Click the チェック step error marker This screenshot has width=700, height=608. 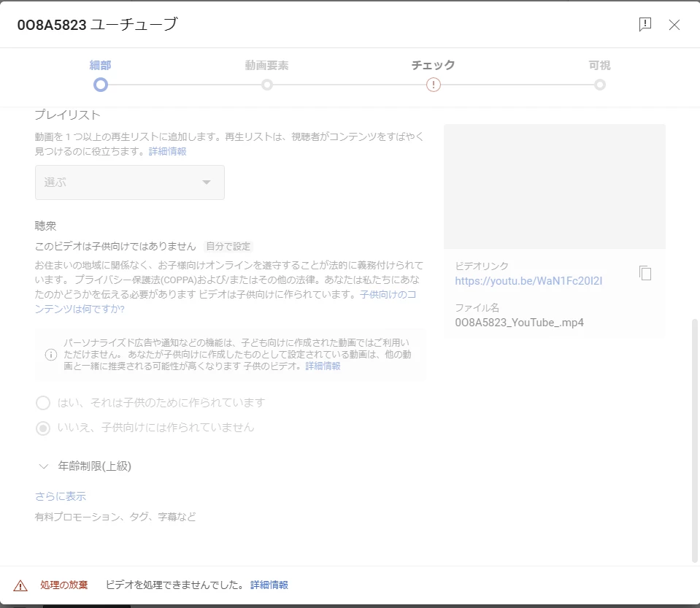pyautogui.click(x=434, y=85)
